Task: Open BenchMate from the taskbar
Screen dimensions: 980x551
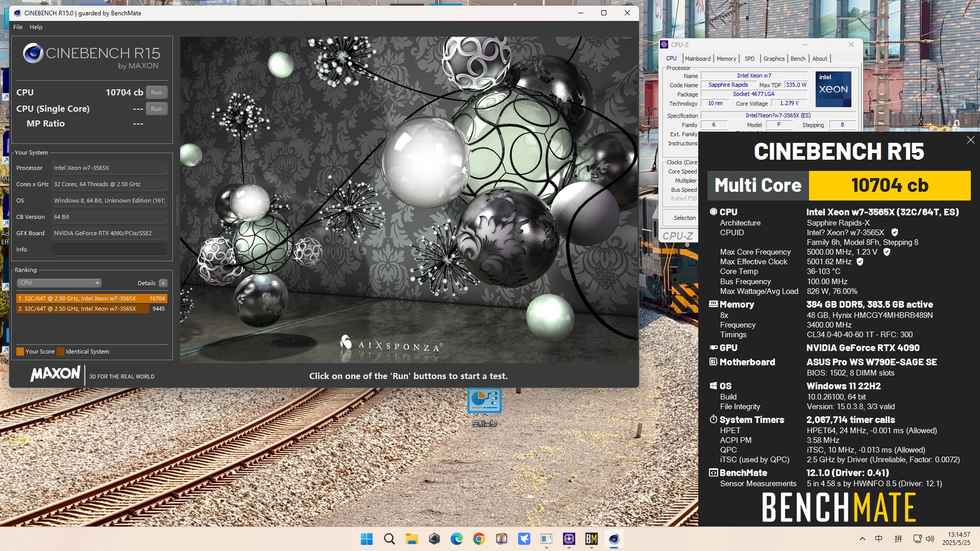Action: (x=591, y=539)
